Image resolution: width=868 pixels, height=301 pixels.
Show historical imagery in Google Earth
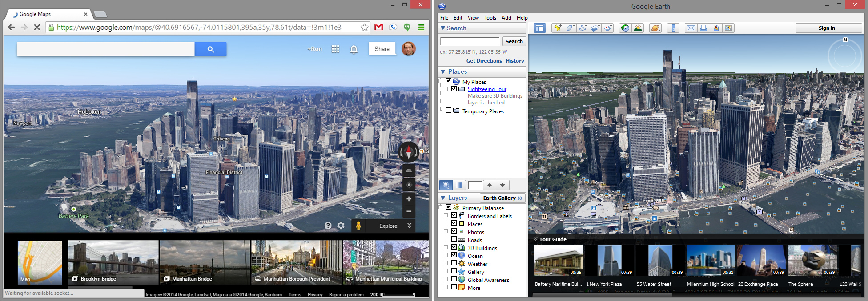tap(625, 28)
